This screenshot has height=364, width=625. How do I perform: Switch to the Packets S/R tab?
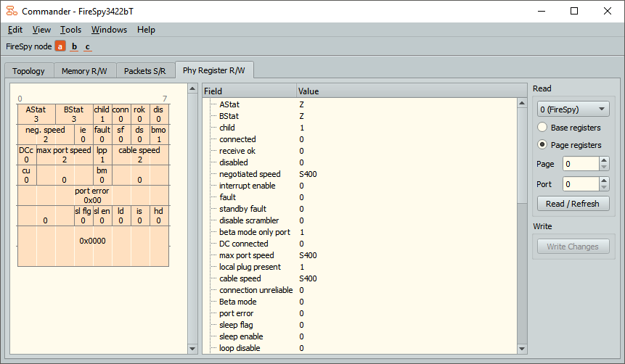click(x=144, y=71)
